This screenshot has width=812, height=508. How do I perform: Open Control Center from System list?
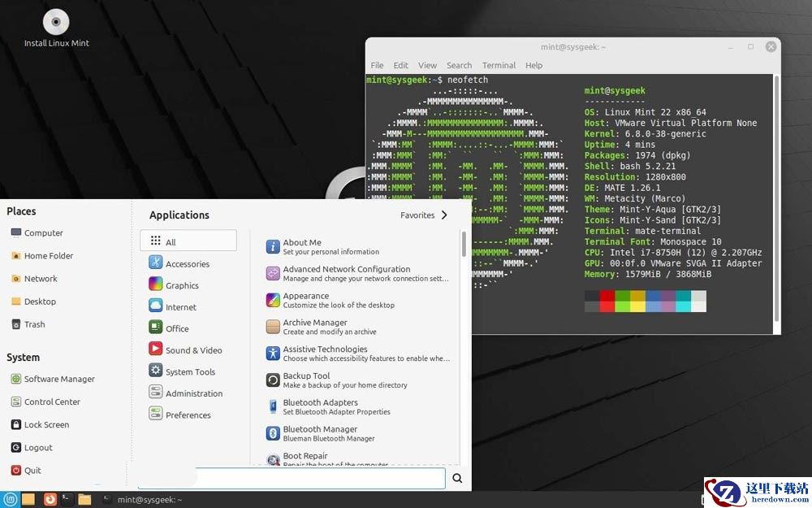[x=45, y=402]
